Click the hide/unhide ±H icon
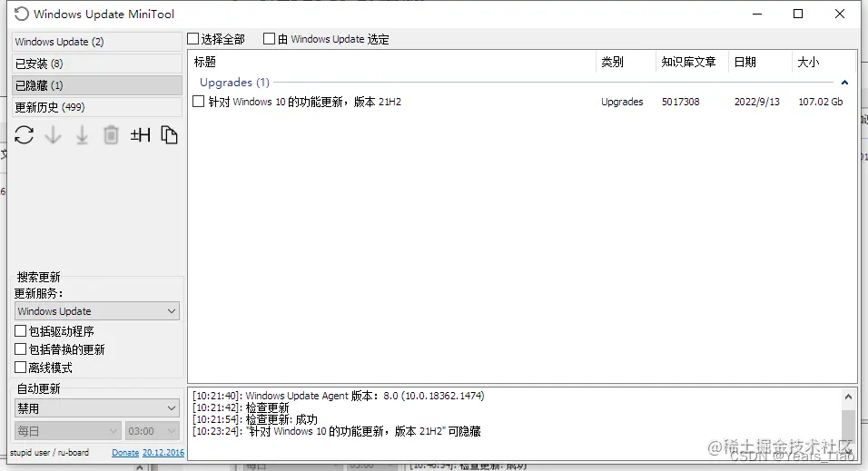This screenshot has width=868, height=471. tap(140, 135)
